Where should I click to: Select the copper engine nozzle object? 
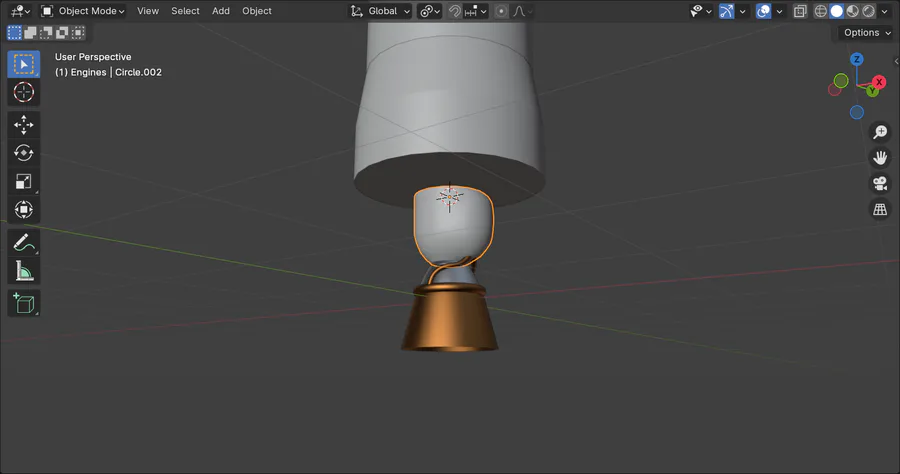(x=449, y=320)
